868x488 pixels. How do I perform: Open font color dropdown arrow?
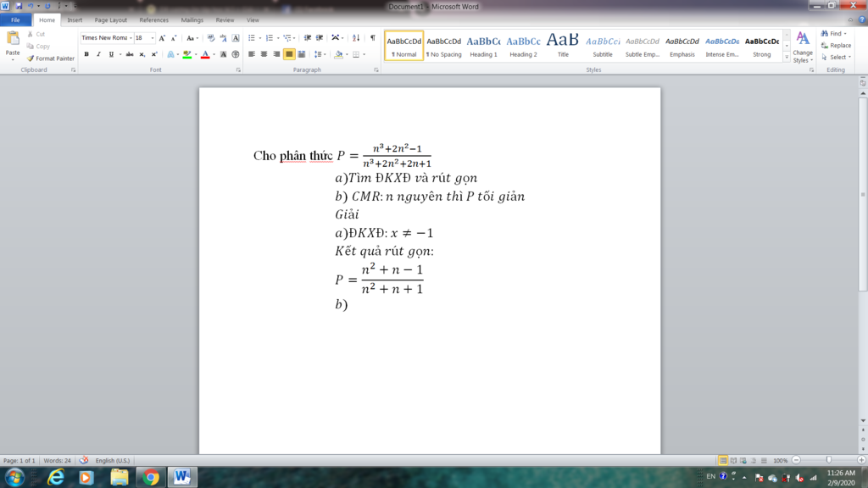pyautogui.click(x=214, y=54)
